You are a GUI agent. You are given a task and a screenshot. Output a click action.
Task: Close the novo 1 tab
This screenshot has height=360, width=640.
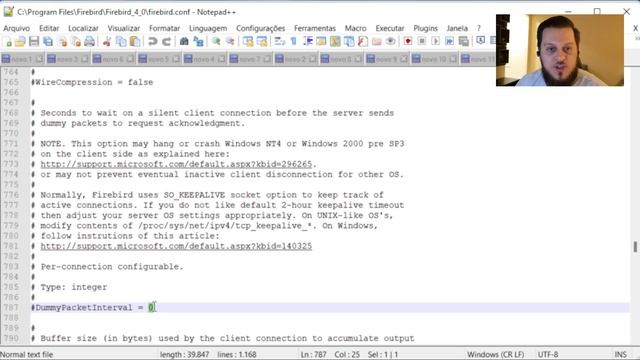click(39, 59)
